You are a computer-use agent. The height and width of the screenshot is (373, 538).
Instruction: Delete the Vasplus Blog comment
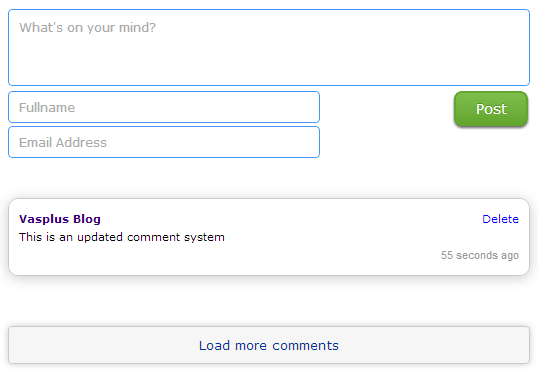coord(500,219)
